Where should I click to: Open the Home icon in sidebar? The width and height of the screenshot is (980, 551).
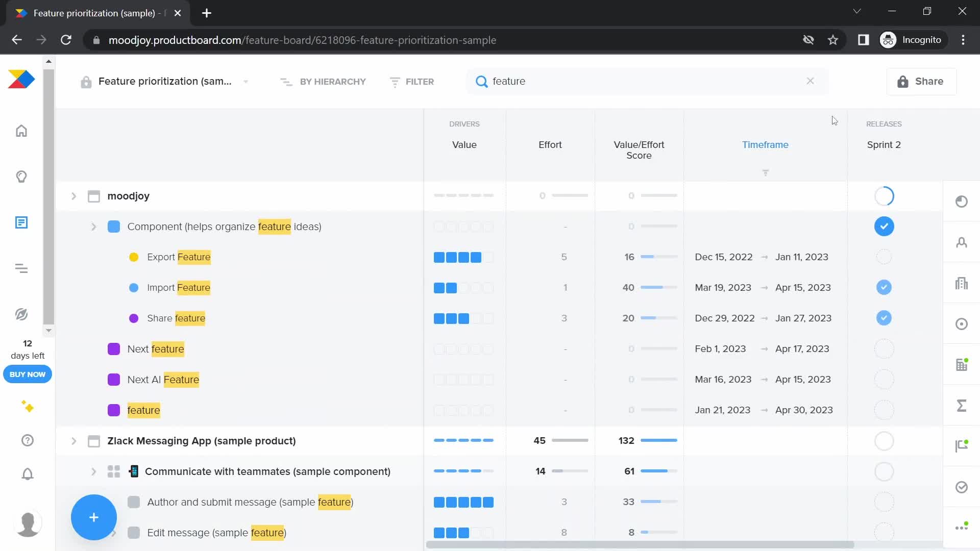[x=21, y=131]
